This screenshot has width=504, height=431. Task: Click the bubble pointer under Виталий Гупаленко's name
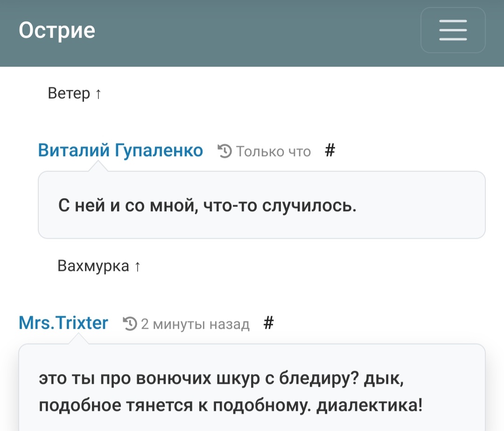coord(98,167)
